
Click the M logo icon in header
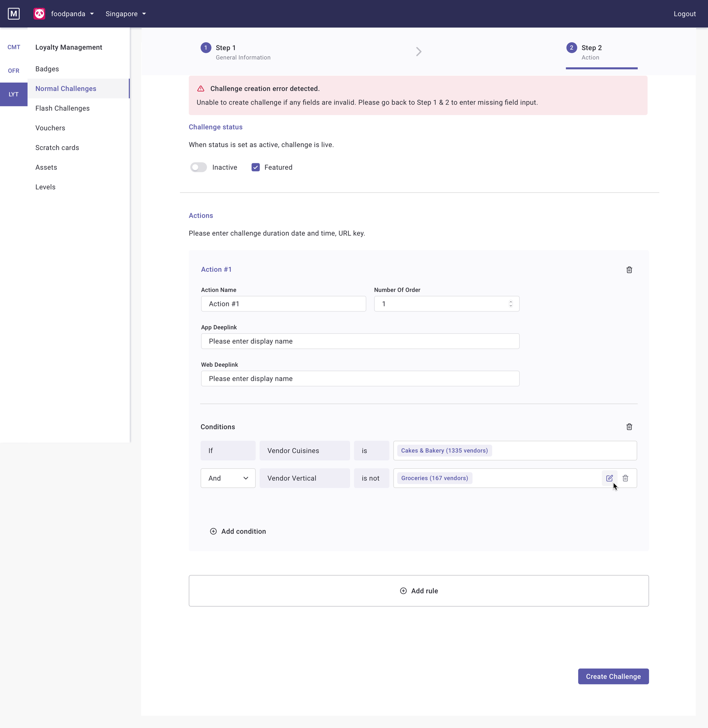[x=14, y=14]
